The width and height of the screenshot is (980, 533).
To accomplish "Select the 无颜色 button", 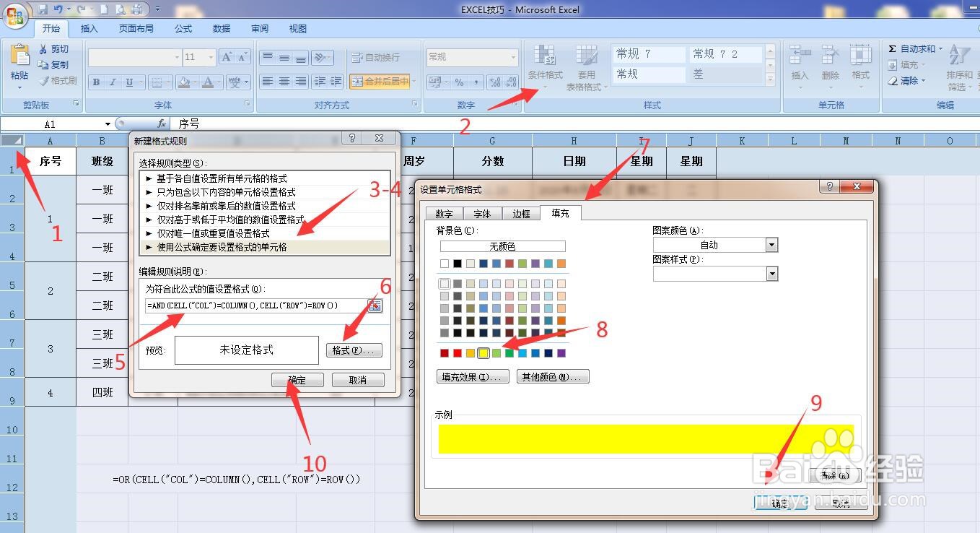I will 502,246.
